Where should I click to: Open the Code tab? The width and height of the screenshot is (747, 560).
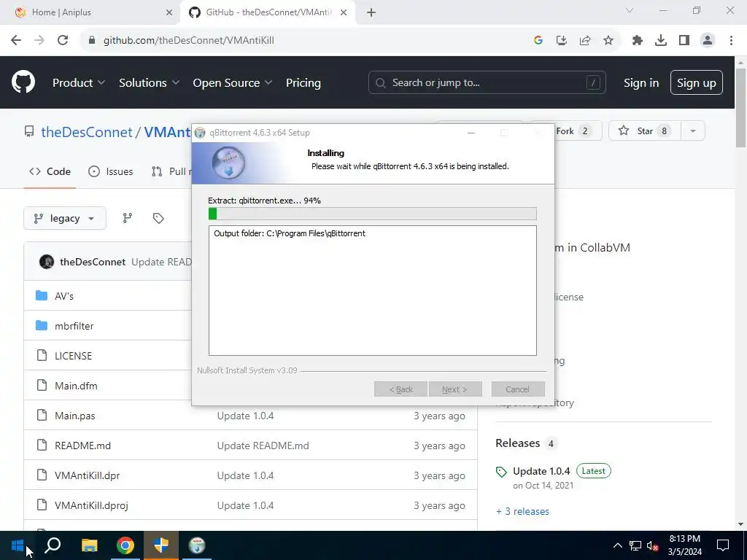pos(50,171)
